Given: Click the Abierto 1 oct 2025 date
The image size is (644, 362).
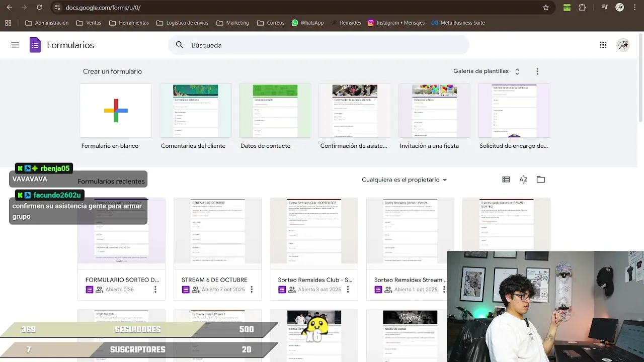Looking at the screenshot, I should (416, 290).
